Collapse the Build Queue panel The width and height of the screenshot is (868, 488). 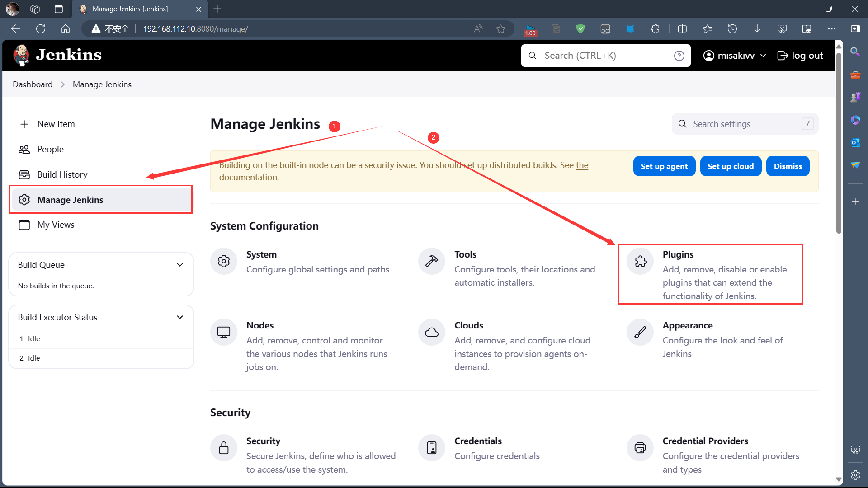click(x=180, y=265)
